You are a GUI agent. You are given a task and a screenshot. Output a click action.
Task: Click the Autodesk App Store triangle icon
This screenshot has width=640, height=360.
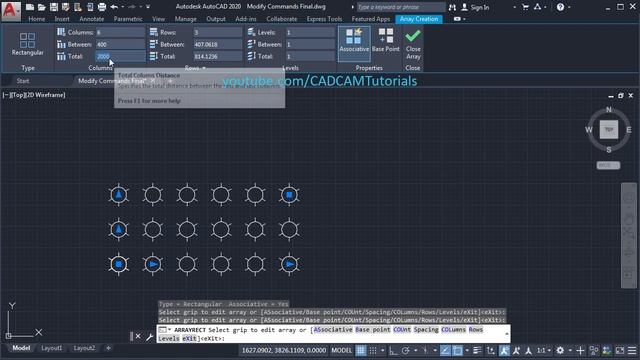(538, 7)
